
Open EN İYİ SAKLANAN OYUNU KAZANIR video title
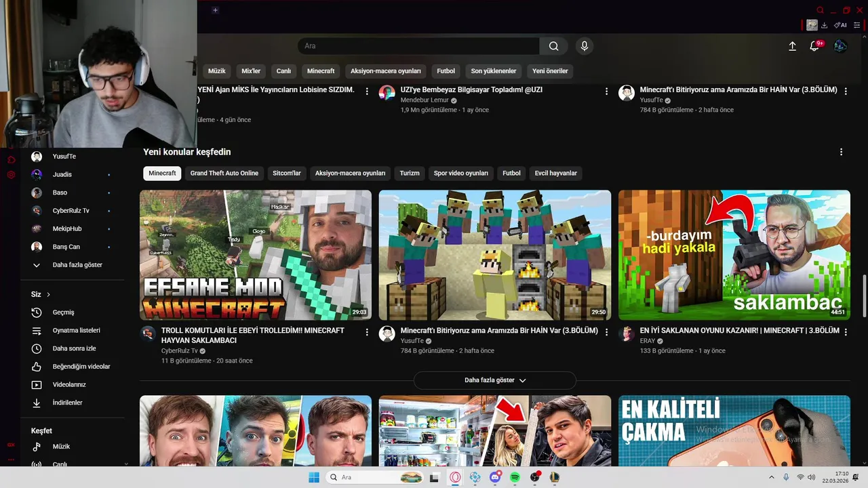click(740, 331)
